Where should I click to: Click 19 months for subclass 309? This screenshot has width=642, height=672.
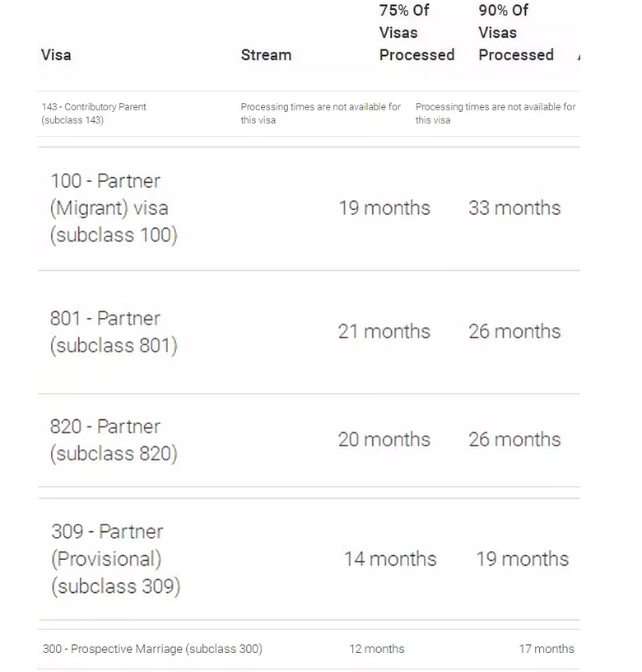[522, 559]
